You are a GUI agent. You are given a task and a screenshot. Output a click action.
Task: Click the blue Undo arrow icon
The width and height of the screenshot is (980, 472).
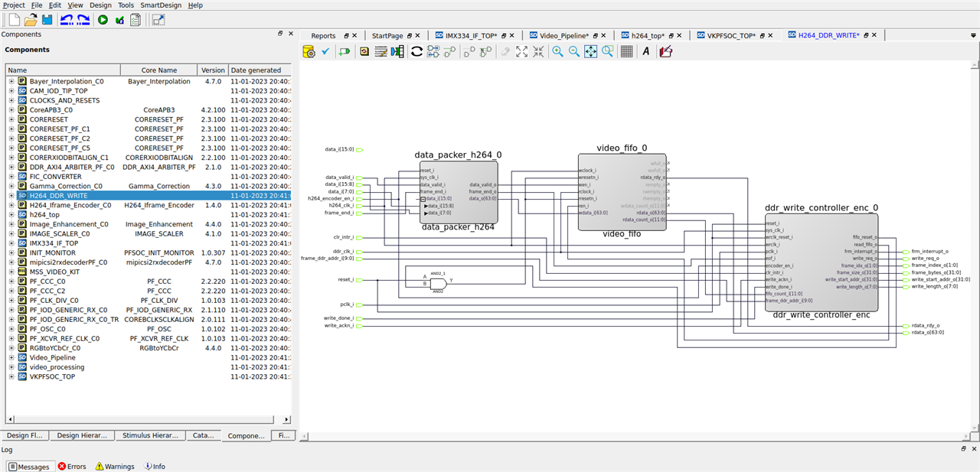click(x=67, y=20)
